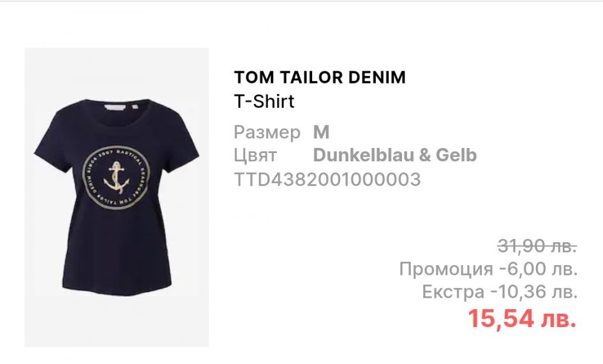603x364 pixels.
Task: Click the -10,36 лв. extra discount amount
Action: 534,292
